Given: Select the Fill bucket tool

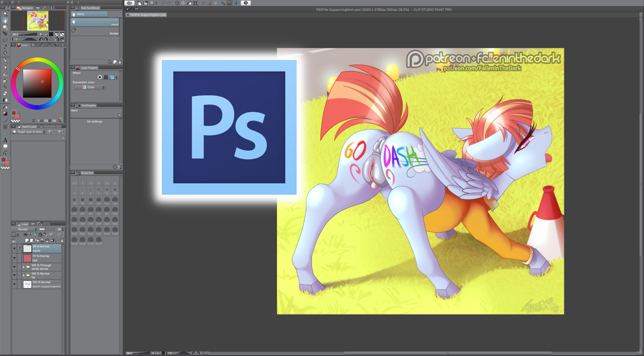Looking at the screenshot, I should pos(5,107).
